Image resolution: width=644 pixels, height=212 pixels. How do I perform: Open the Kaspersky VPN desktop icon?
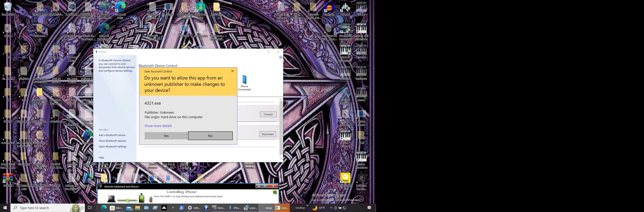pos(200,7)
